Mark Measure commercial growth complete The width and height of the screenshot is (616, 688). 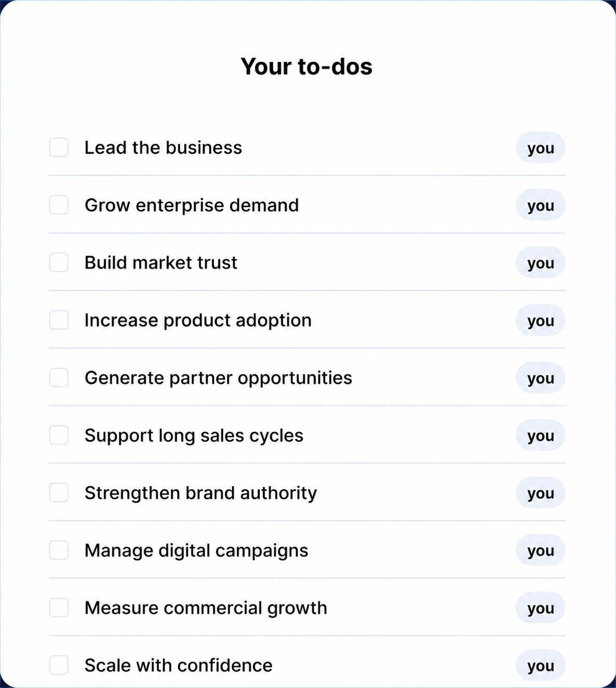59,608
